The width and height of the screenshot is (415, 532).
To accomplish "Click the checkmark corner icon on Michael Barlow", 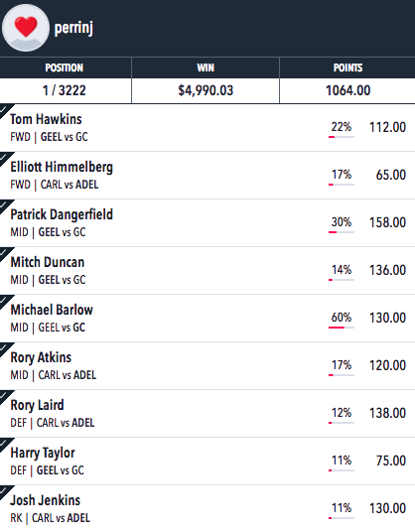I will click(5, 301).
